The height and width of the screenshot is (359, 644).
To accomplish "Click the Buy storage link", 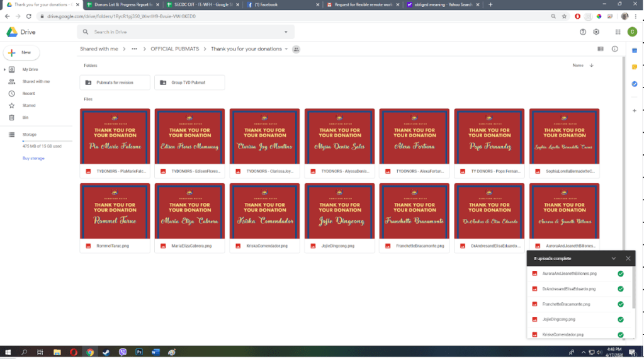I will pos(33,158).
